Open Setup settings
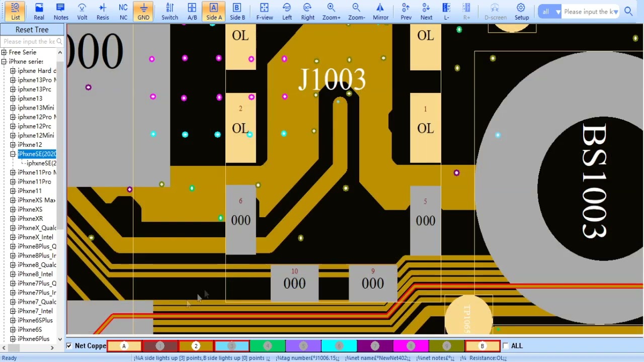This screenshot has width=644, height=362. pos(521,11)
